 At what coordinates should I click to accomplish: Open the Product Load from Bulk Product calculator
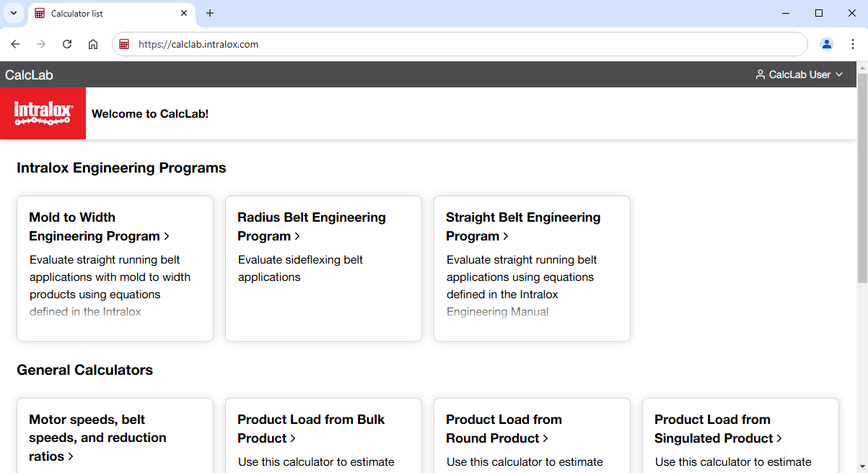click(311, 428)
